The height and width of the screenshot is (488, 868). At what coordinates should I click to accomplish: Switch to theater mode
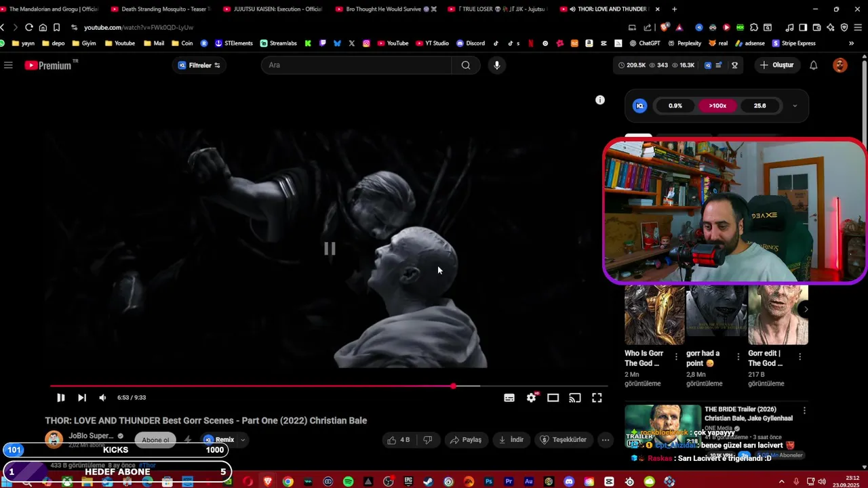pyautogui.click(x=553, y=398)
